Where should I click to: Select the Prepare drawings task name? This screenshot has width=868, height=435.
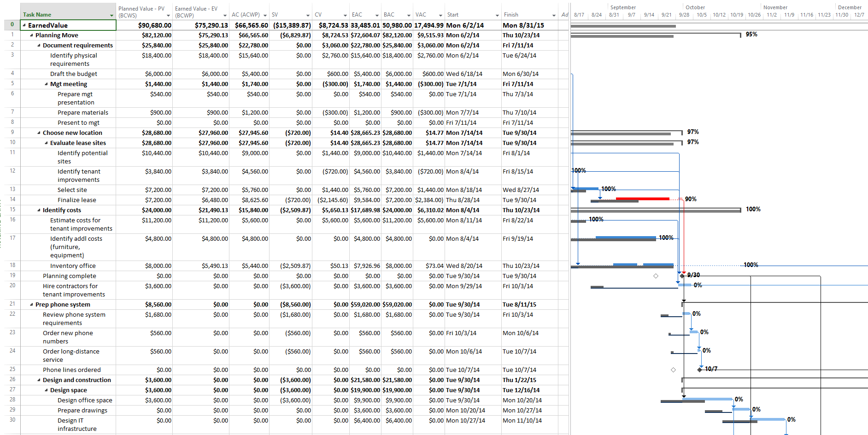pos(82,411)
